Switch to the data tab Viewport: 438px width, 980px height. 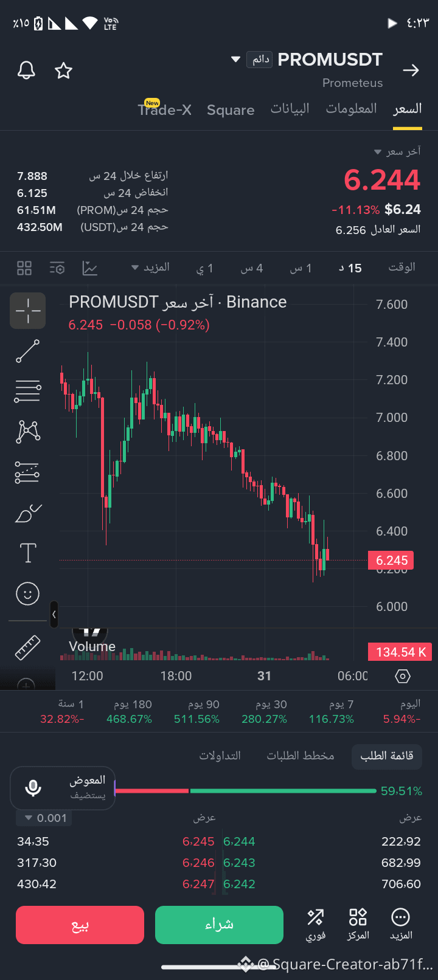pyautogui.click(x=290, y=109)
